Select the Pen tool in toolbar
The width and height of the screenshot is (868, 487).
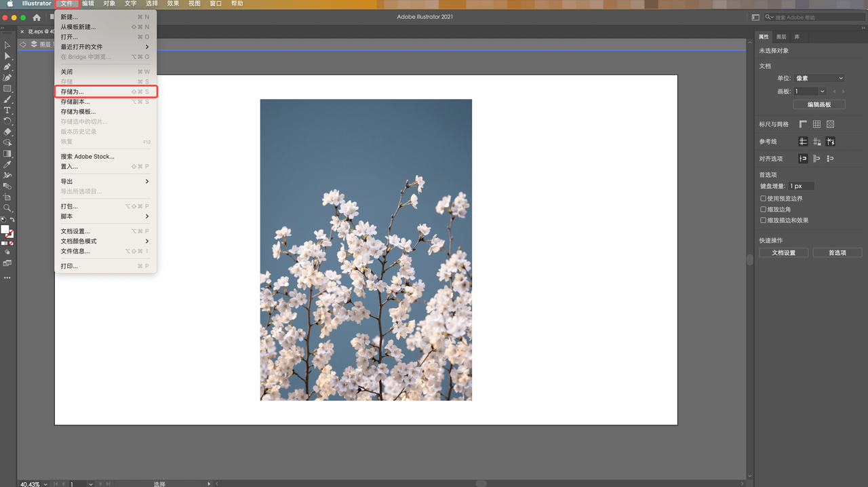[x=7, y=66]
